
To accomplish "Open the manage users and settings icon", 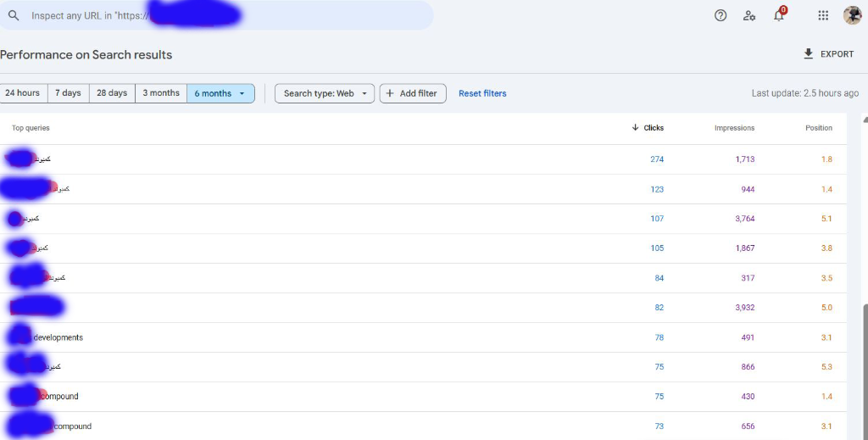I will 749,15.
